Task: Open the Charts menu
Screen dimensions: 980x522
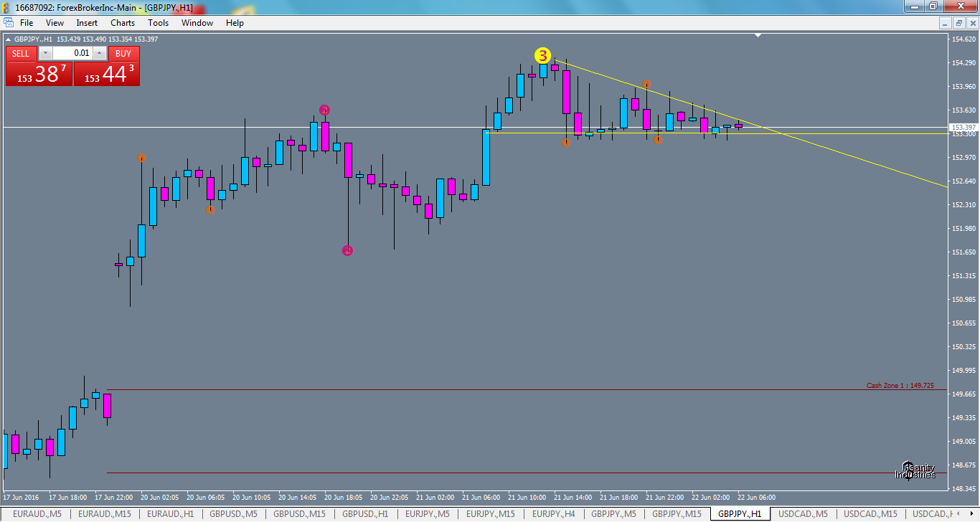Action: coord(122,22)
